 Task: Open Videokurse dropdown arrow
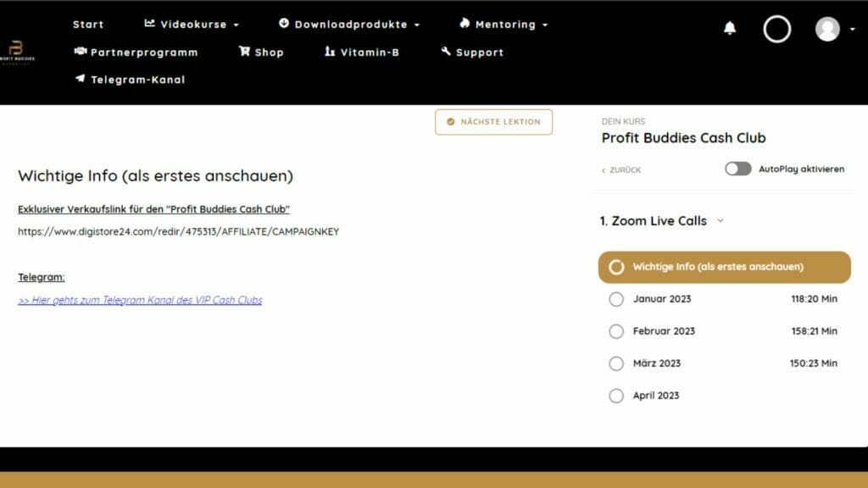(236, 25)
